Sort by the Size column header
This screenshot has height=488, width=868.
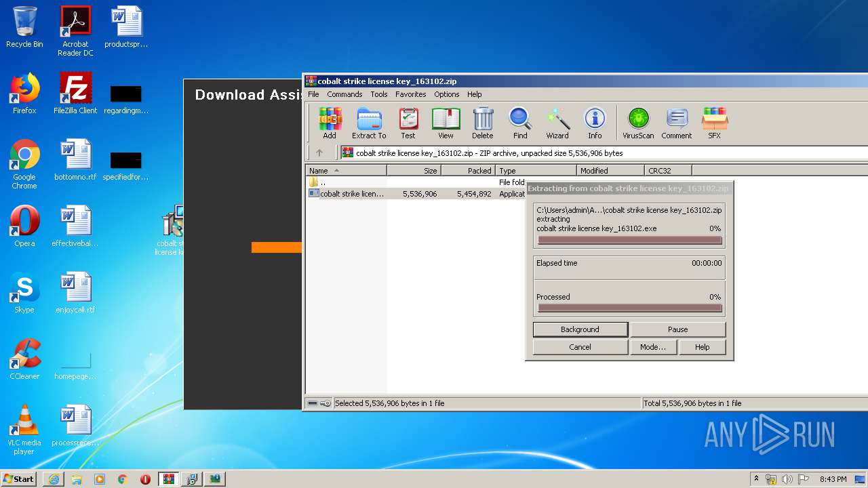[414, 171]
